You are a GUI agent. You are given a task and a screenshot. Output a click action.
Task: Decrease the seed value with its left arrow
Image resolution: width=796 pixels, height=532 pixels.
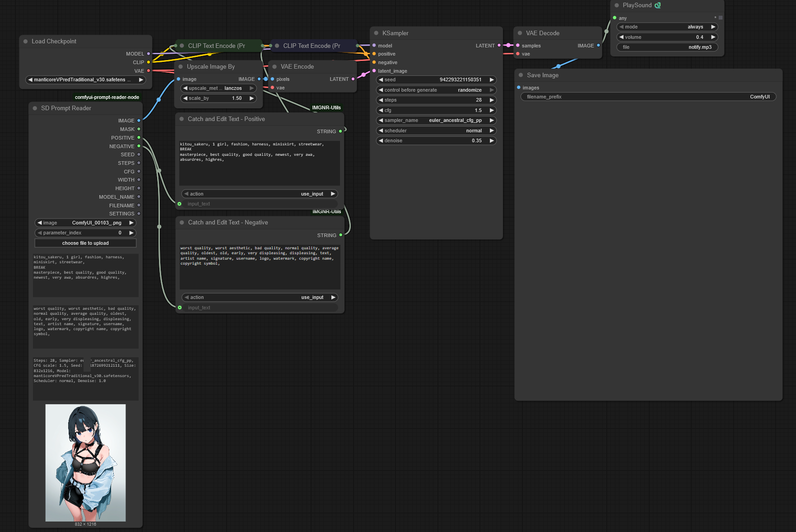pyautogui.click(x=381, y=79)
